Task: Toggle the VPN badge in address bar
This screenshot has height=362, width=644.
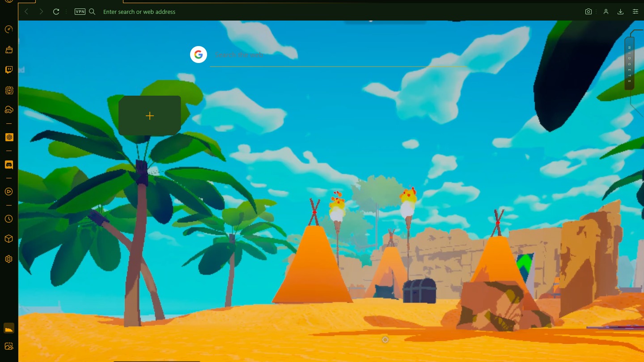Action: click(x=80, y=12)
